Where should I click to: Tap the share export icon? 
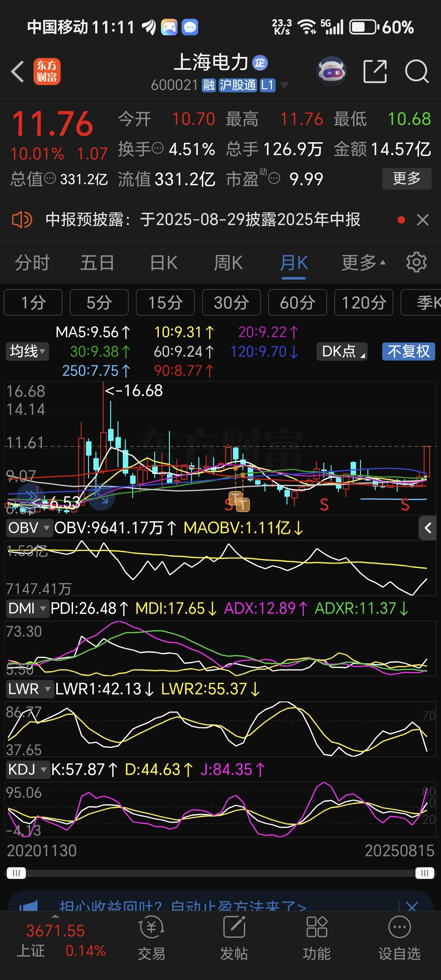(375, 71)
